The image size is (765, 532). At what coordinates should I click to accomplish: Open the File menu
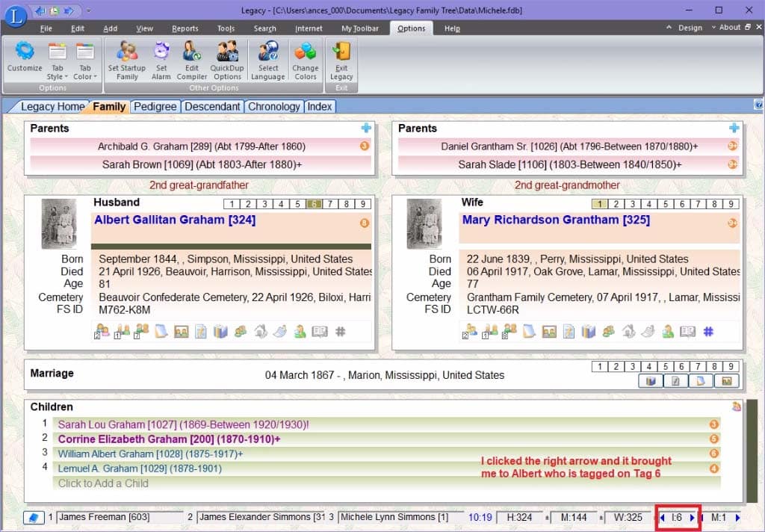pos(46,28)
